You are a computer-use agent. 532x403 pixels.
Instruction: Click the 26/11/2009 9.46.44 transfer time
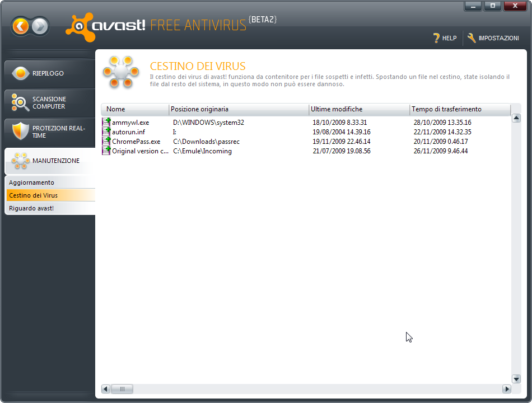coord(441,151)
